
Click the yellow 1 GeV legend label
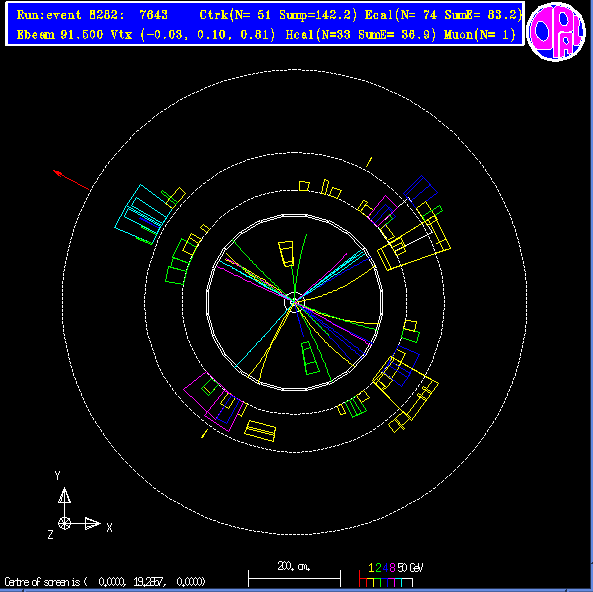371,567
